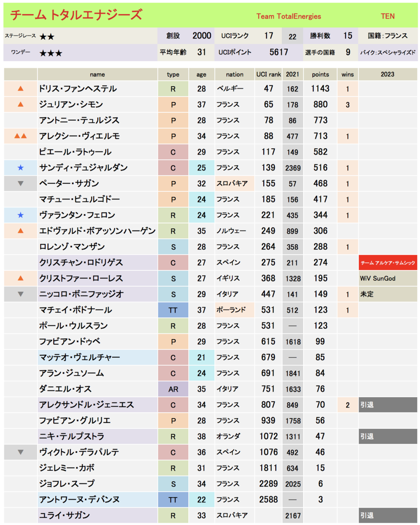This screenshot has width=420, height=525.
Task: Click the ベルギー nation cell
Action: click(234, 89)
